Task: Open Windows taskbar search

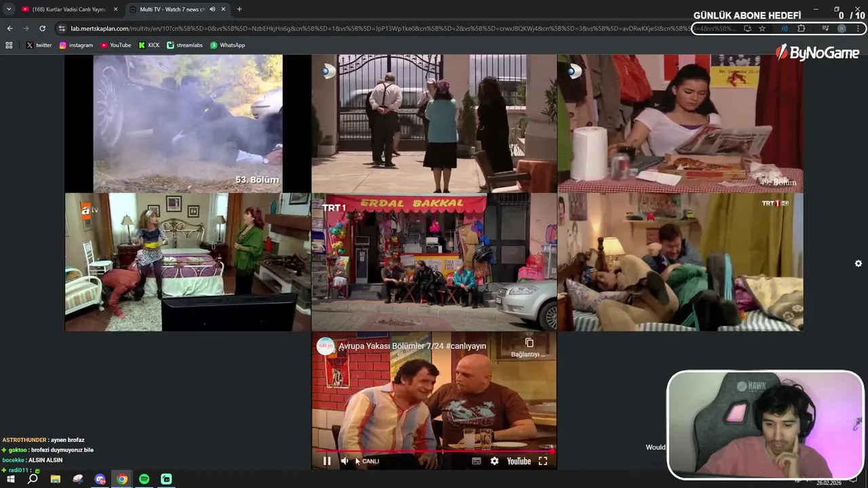Action: 33,479
